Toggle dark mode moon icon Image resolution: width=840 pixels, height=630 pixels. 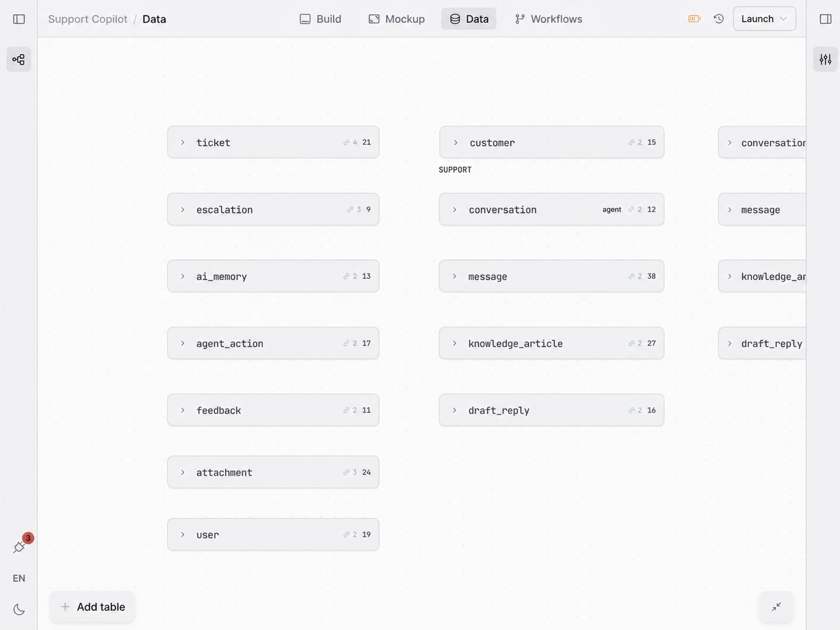tap(19, 610)
